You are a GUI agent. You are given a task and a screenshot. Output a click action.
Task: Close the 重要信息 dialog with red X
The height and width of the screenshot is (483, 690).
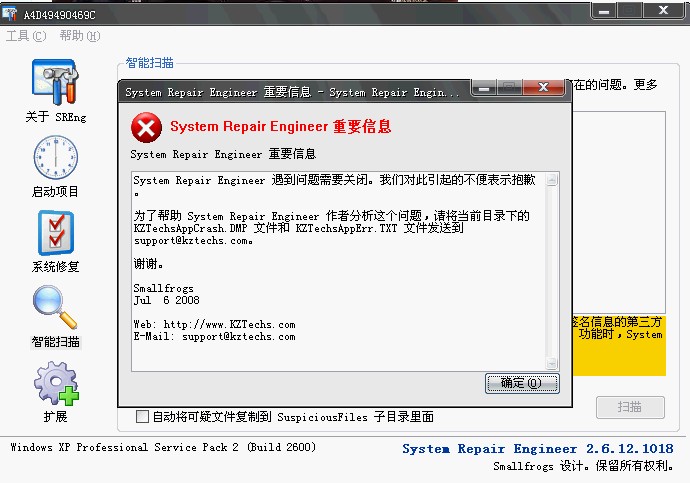[543, 87]
